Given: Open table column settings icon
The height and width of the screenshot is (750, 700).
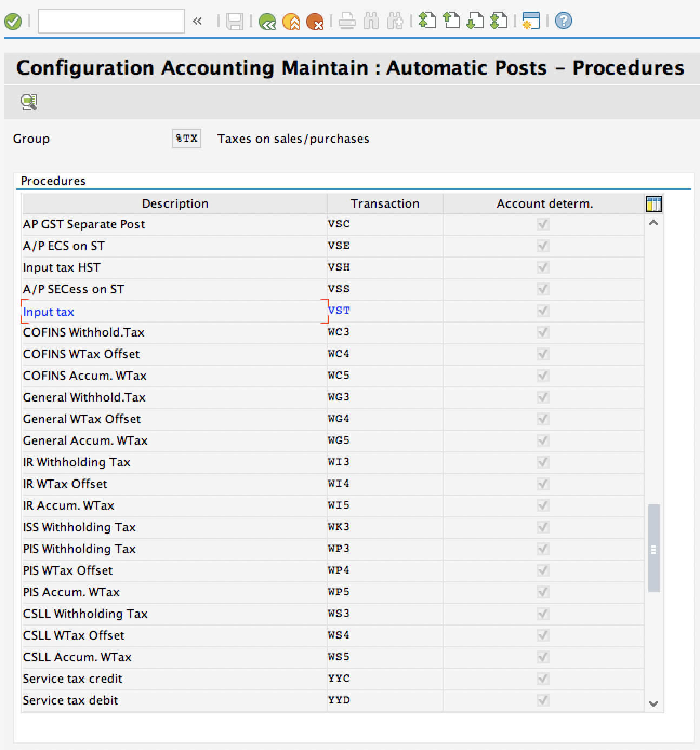Looking at the screenshot, I should [654, 204].
